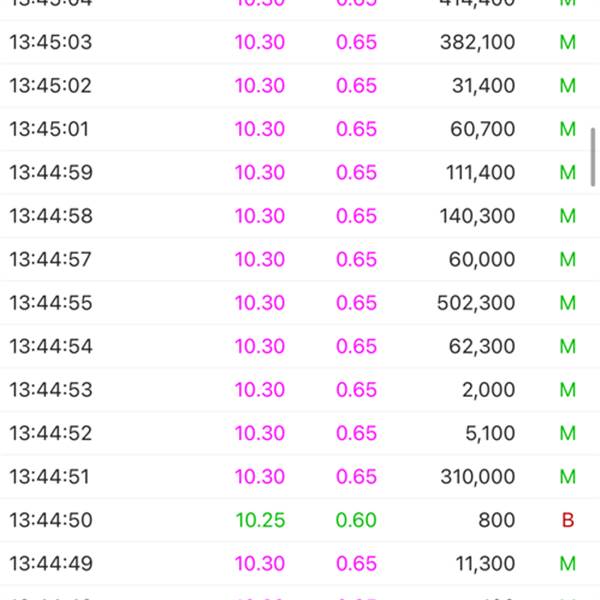Image resolution: width=600 pixels, height=600 pixels.
Task: Tap the 13:44:54 timestamp
Action: tap(50, 346)
